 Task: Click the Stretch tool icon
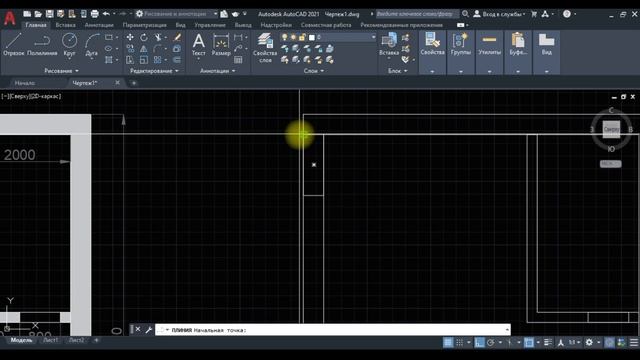click(130, 60)
